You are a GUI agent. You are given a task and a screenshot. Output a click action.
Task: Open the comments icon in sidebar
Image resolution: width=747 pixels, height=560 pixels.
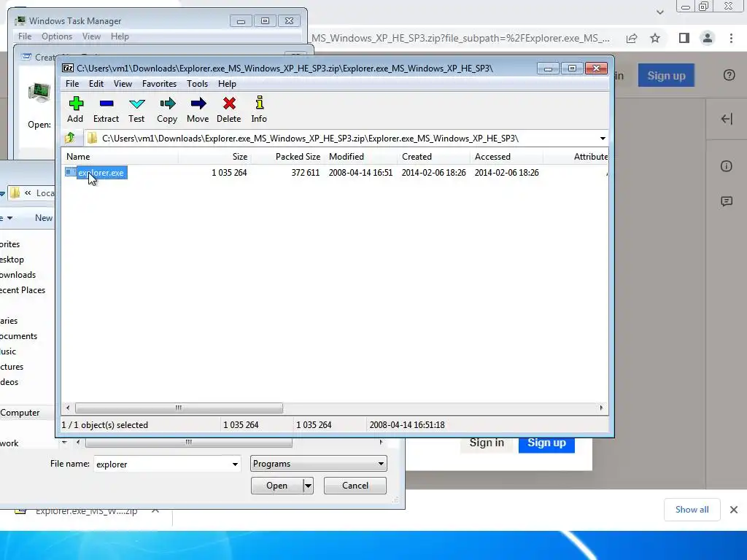click(x=727, y=201)
